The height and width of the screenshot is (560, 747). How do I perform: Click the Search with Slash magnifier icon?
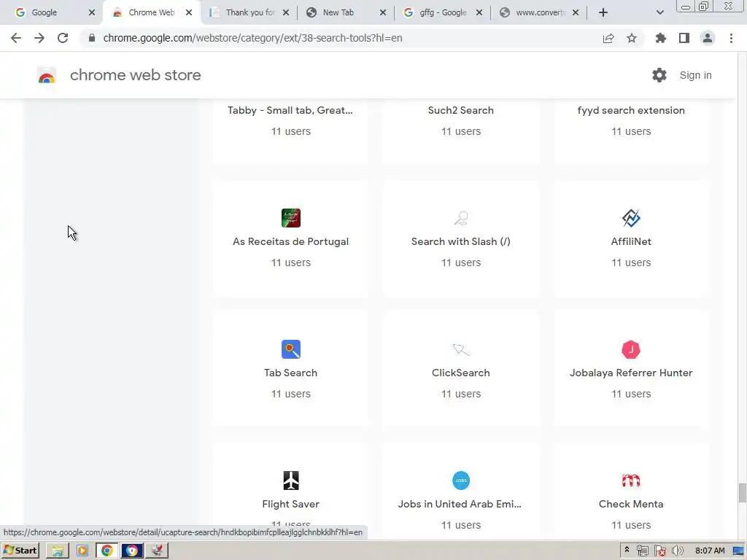pyautogui.click(x=461, y=218)
